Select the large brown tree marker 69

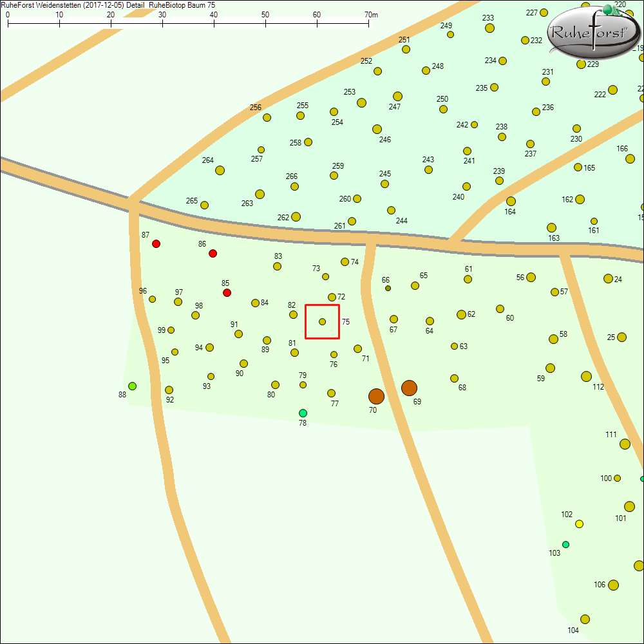(409, 388)
